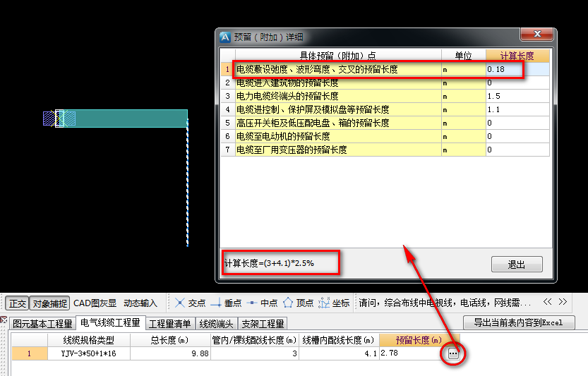Click the 线缆规格类型 column header
Screen dimensions: 588x376
88,341
